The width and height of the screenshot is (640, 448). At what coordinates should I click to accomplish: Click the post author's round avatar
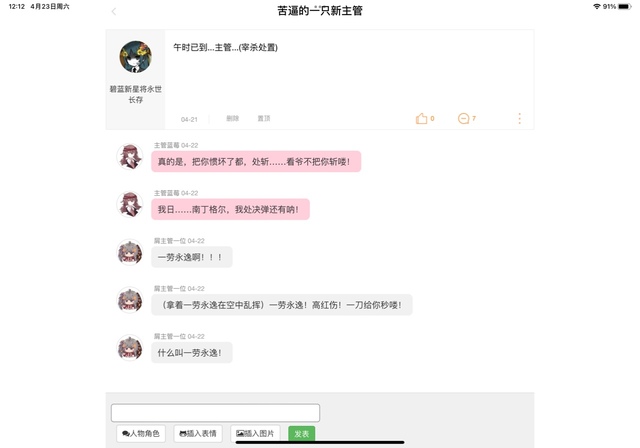point(136,57)
